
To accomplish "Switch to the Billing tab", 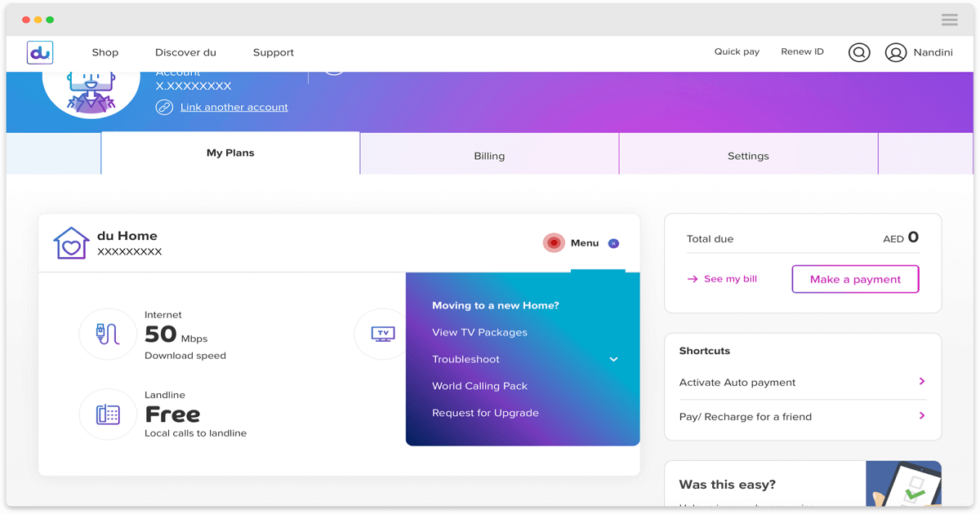I will (489, 155).
